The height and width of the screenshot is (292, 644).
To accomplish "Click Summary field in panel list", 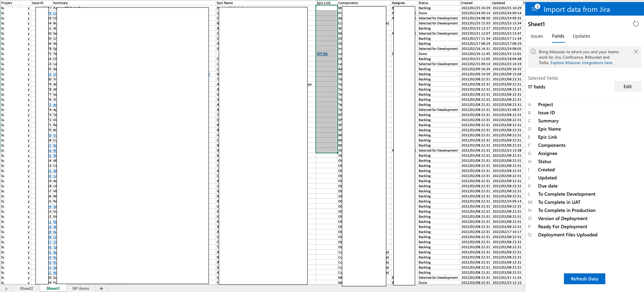I will [548, 121].
